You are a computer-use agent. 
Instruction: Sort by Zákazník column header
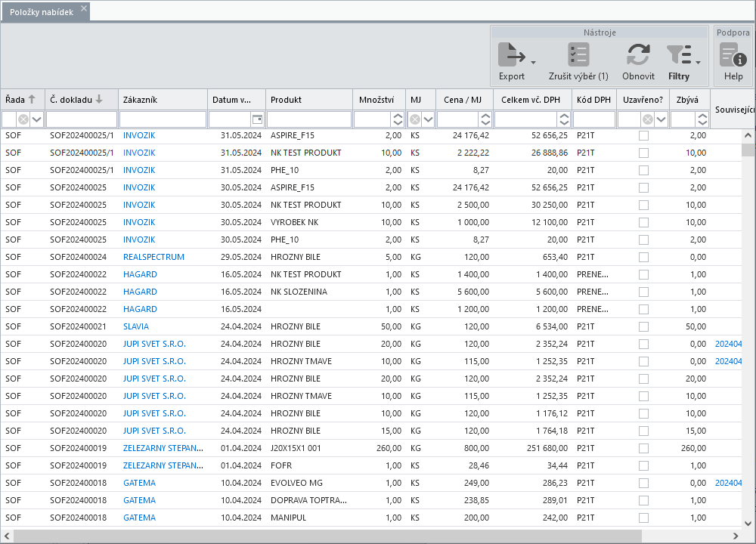pyautogui.click(x=163, y=100)
